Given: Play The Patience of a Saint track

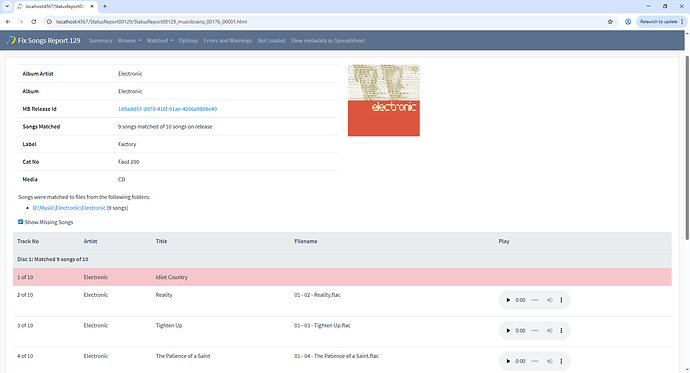Looking at the screenshot, I should coord(508,361).
